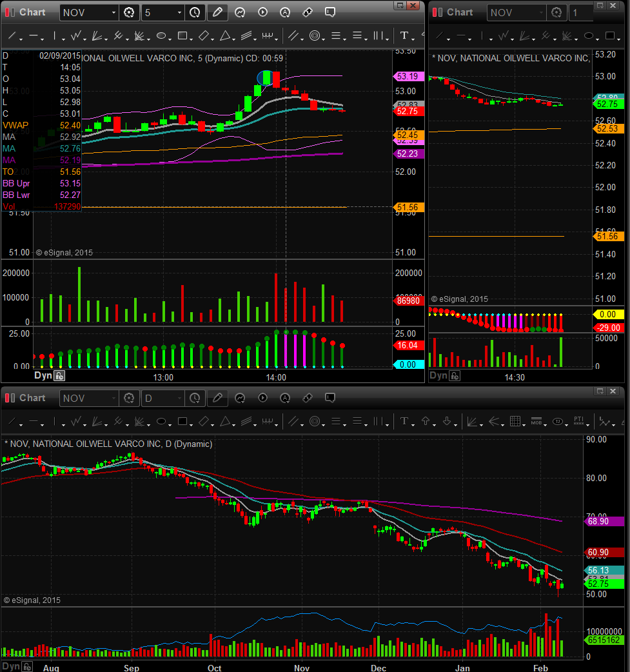The height and width of the screenshot is (672, 630).
Task: Select the trend line tool in 5-minute chart
Action: coord(12,36)
